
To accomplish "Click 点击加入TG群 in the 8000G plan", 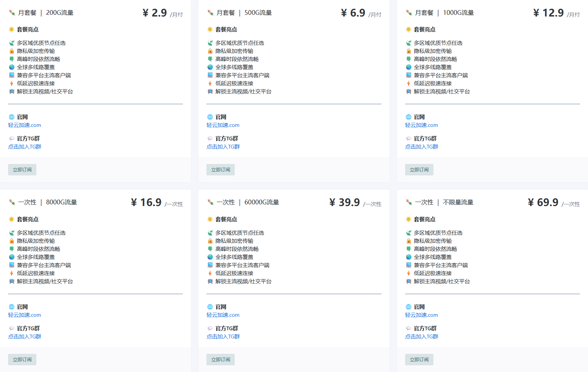I will point(25,337).
